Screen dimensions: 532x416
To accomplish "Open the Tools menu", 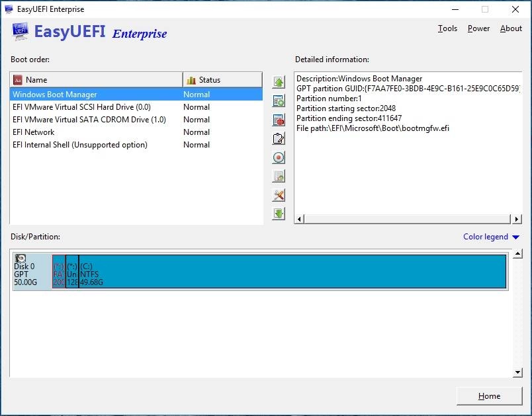I will click(x=447, y=28).
